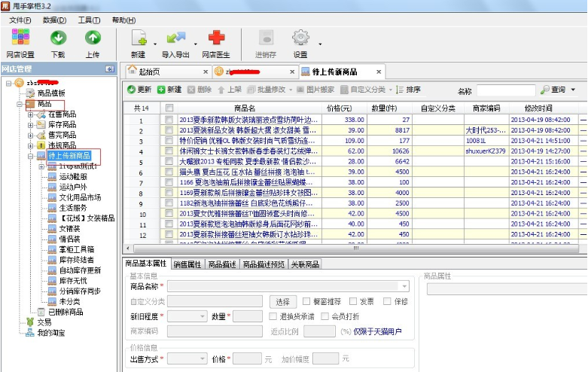Image resolution: width=588 pixels, height=372 pixels.
Task: Open the 新旧程度 dropdown
Action: [187, 316]
